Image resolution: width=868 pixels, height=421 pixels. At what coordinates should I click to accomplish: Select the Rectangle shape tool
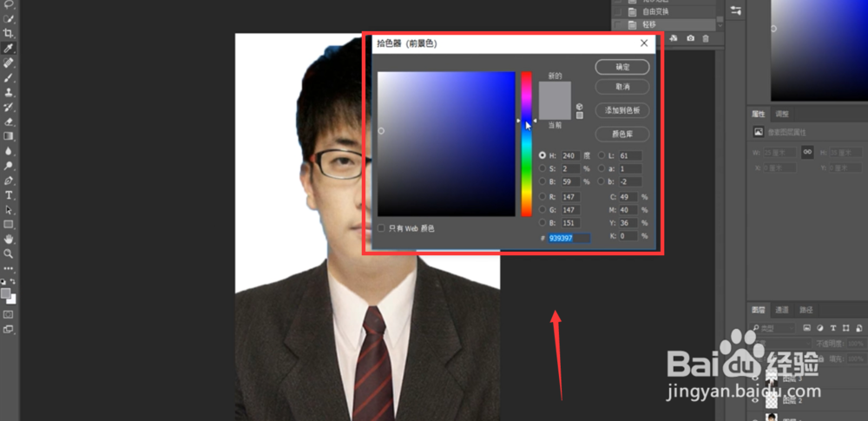(9, 224)
